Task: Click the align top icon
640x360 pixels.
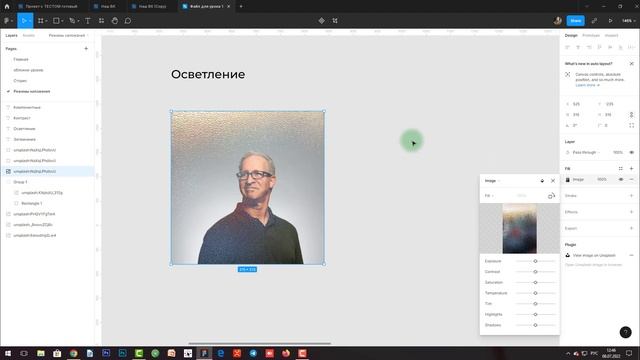Action: point(599,47)
